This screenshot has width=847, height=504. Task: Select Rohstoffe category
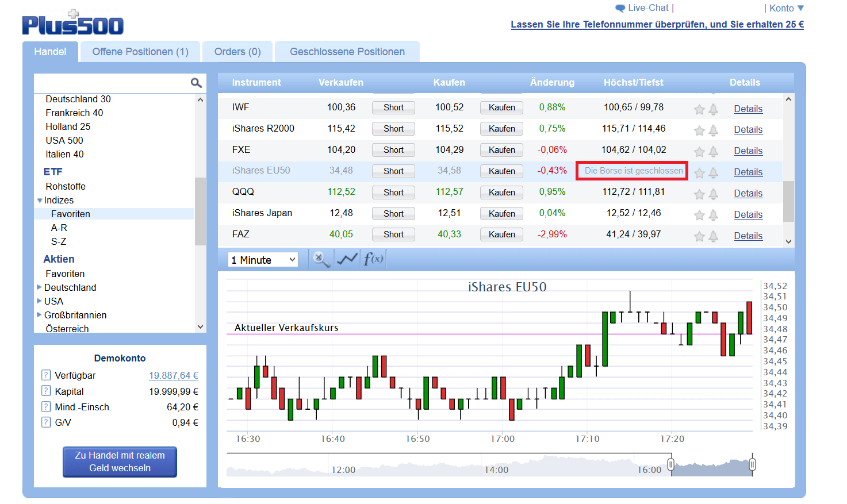(66, 186)
